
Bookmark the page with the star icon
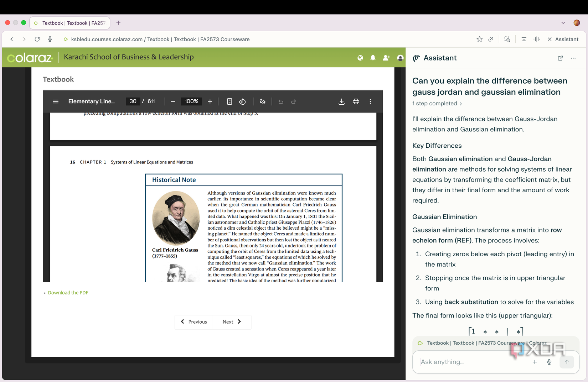coord(479,39)
